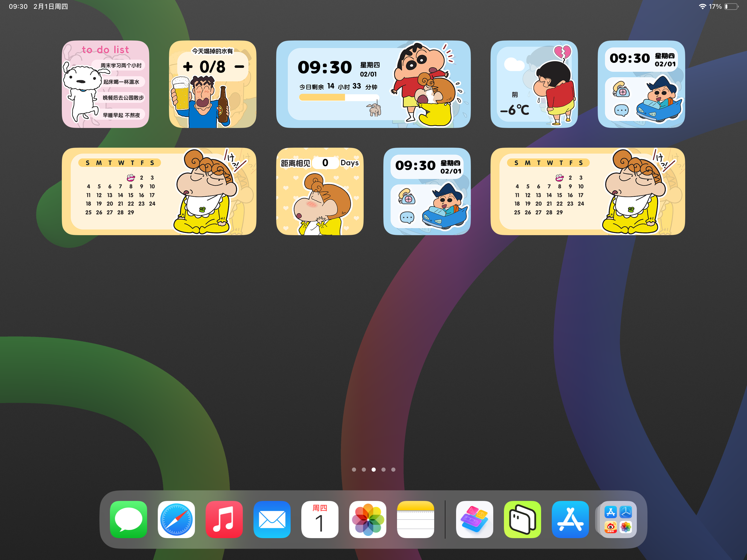This screenshot has height=560, width=747.
Task: Increase water count with the plus button
Action: 188,66
